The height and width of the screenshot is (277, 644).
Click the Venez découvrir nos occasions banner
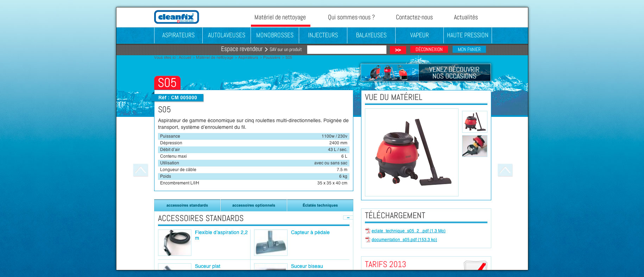426,73
